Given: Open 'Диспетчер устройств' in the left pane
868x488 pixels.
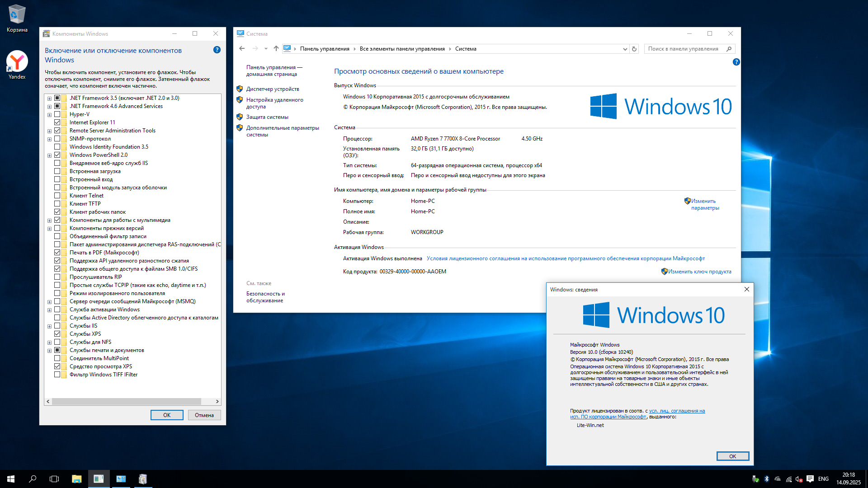Looking at the screenshot, I should [x=272, y=89].
